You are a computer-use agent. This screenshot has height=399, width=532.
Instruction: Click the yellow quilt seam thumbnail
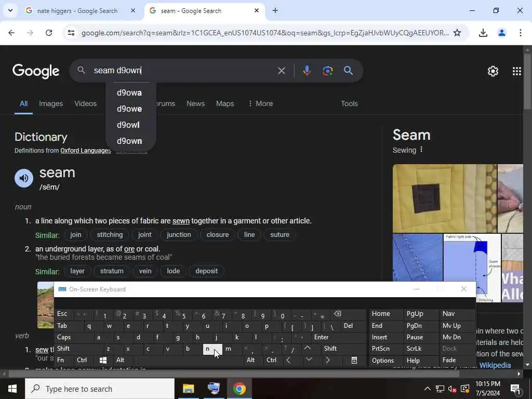[x=445, y=198]
